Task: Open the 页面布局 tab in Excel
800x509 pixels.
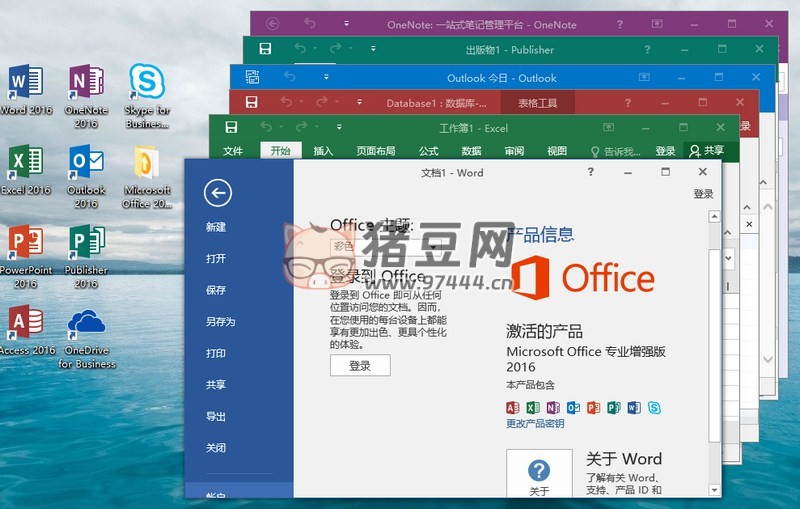Action: [375, 151]
